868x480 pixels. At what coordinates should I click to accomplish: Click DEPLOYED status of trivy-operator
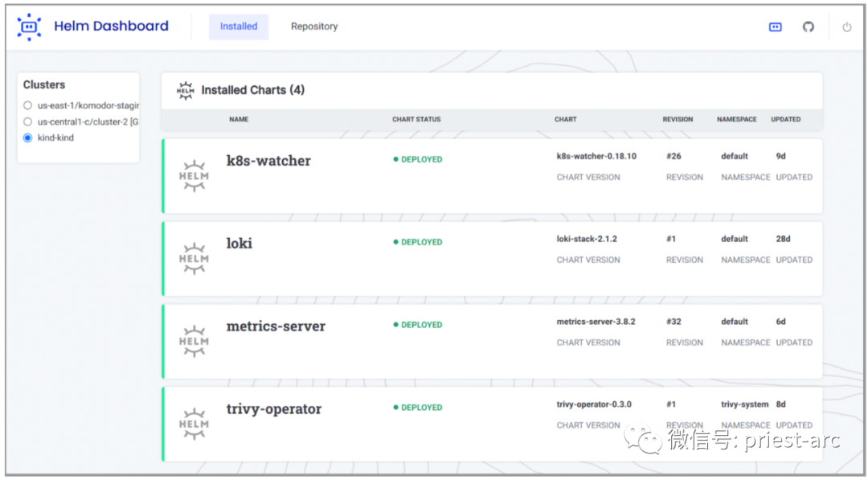point(417,408)
